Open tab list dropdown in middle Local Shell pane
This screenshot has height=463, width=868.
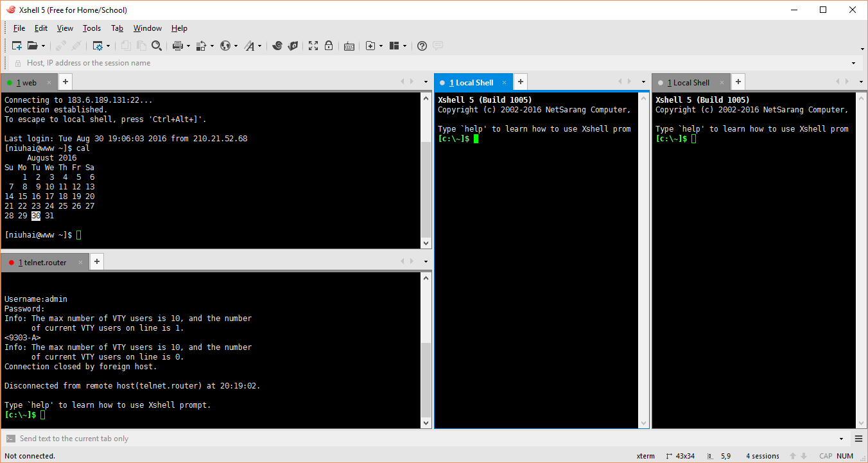pos(643,82)
